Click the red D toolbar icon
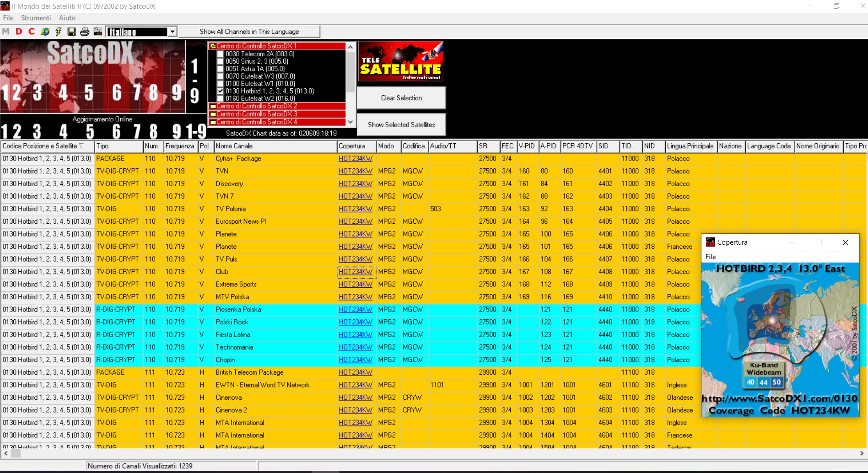The width and height of the screenshot is (868, 473). pyautogui.click(x=19, y=32)
